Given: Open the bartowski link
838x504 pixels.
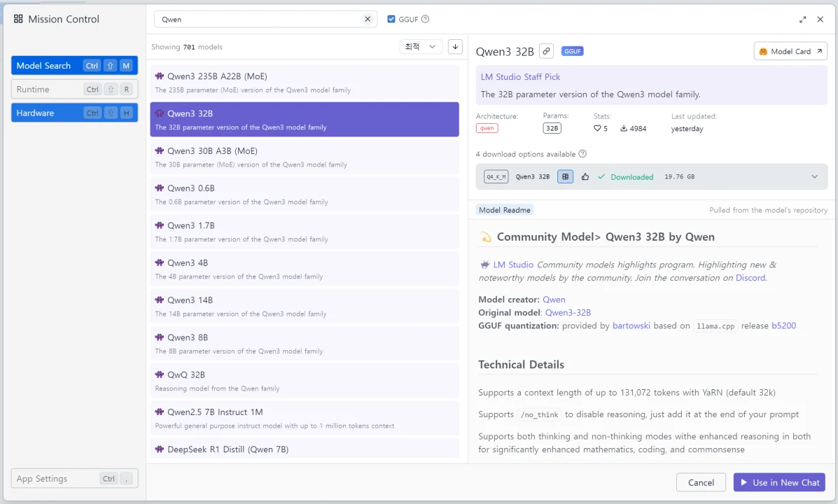Looking at the screenshot, I should [631, 325].
